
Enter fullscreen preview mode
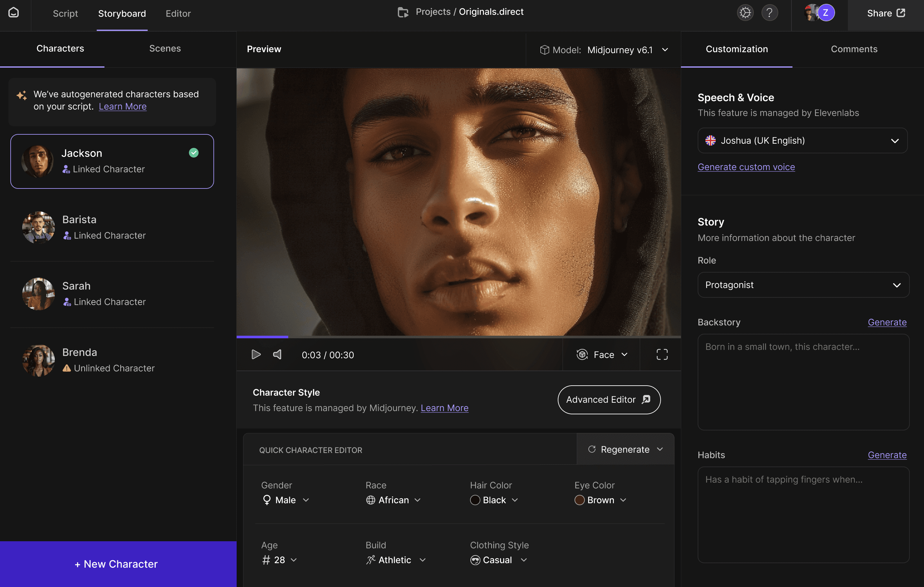662,354
